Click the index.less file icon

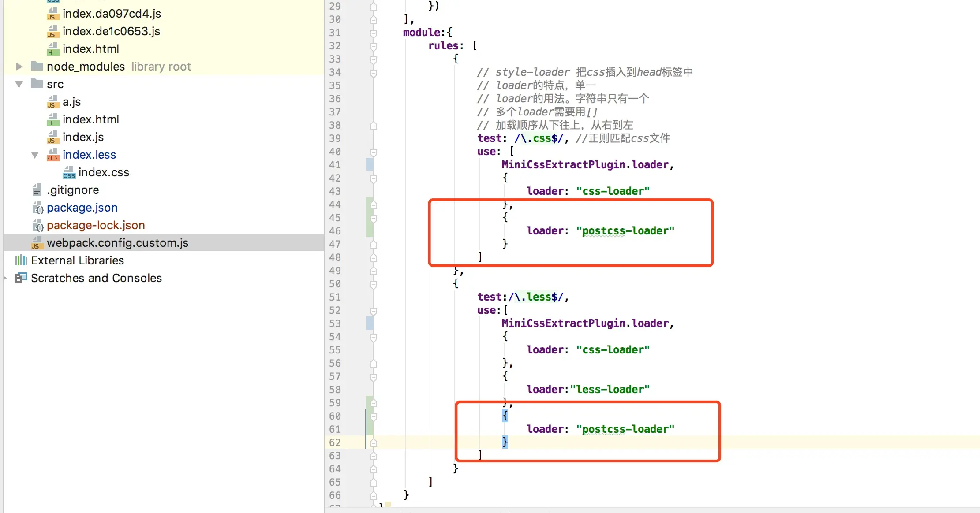[53, 155]
